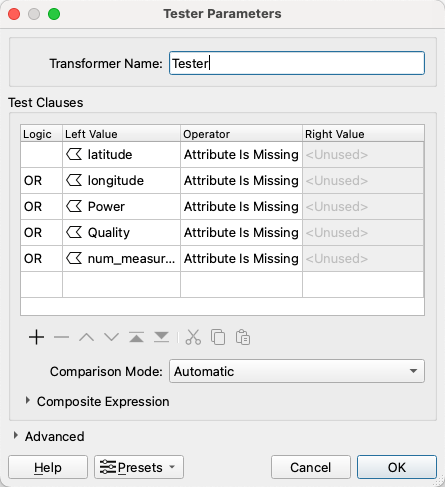Remove the selected test clause row
445x487 pixels.
[61, 337]
